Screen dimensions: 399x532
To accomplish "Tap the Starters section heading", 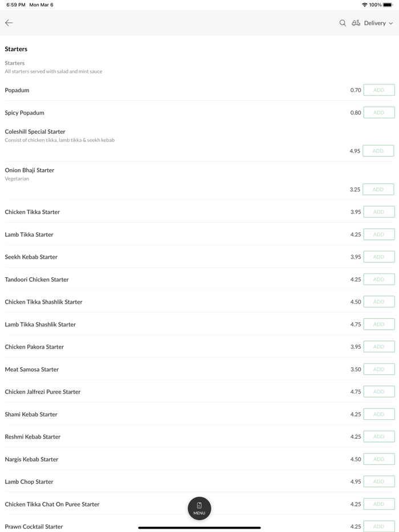I will coord(16,49).
